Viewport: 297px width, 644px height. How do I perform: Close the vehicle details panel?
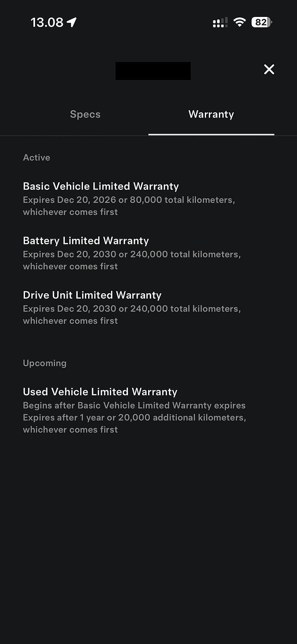point(269,69)
